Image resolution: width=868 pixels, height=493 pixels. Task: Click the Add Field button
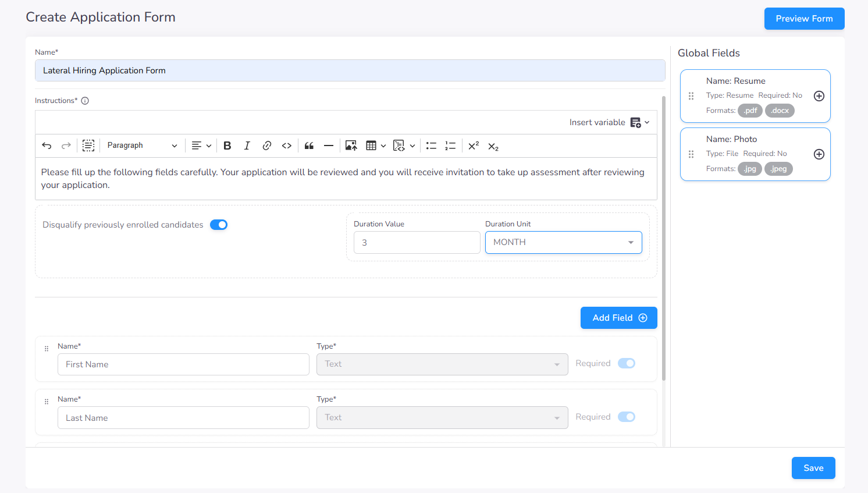click(618, 318)
